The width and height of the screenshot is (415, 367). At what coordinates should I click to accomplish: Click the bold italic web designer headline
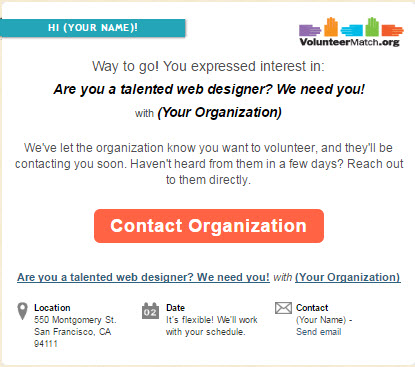coord(209,89)
